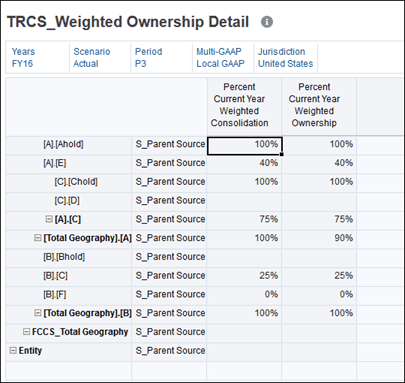405x383 pixels.
Task: Open the Years FY16 selector
Action: [38, 58]
